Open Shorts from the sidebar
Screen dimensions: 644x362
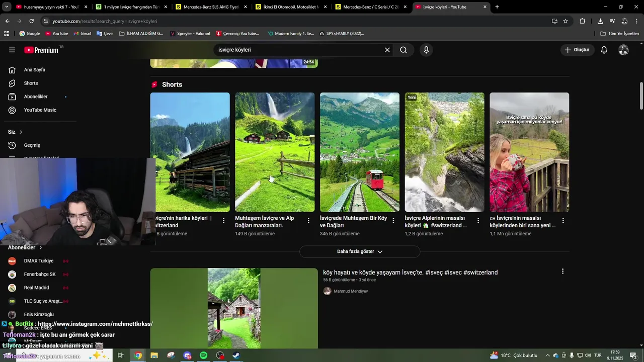(x=30, y=83)
